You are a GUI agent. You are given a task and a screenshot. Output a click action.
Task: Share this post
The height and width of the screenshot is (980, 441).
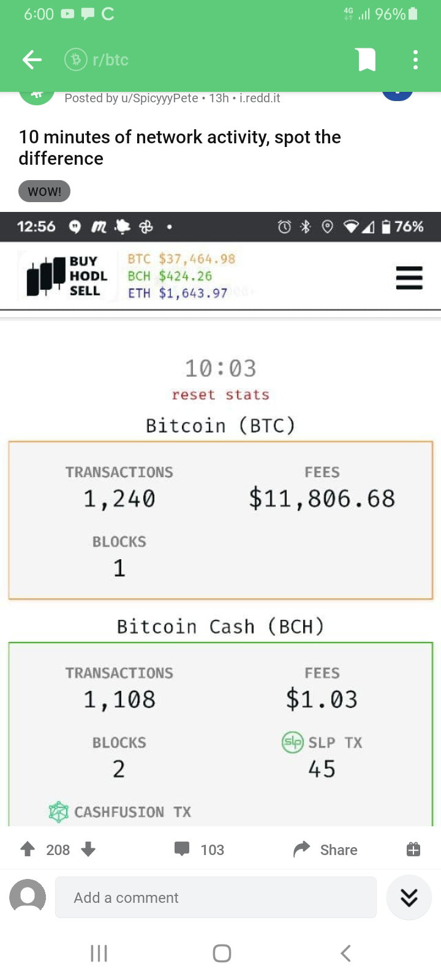click(x=325, y=850)
